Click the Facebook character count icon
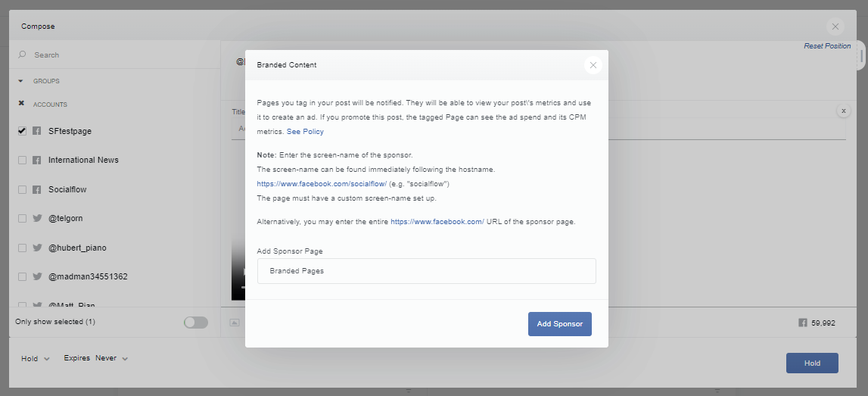The height and width of the screenshot is (396, 868). (x=803, y=323)
